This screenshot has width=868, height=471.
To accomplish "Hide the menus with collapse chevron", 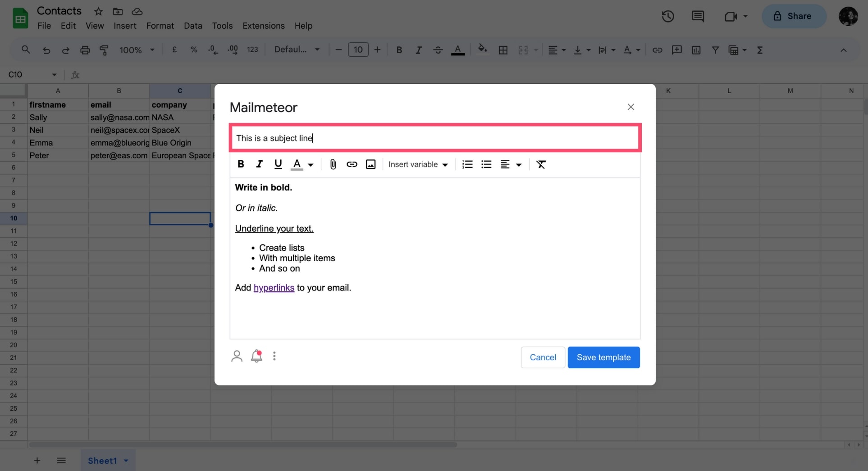I will 843,50.
